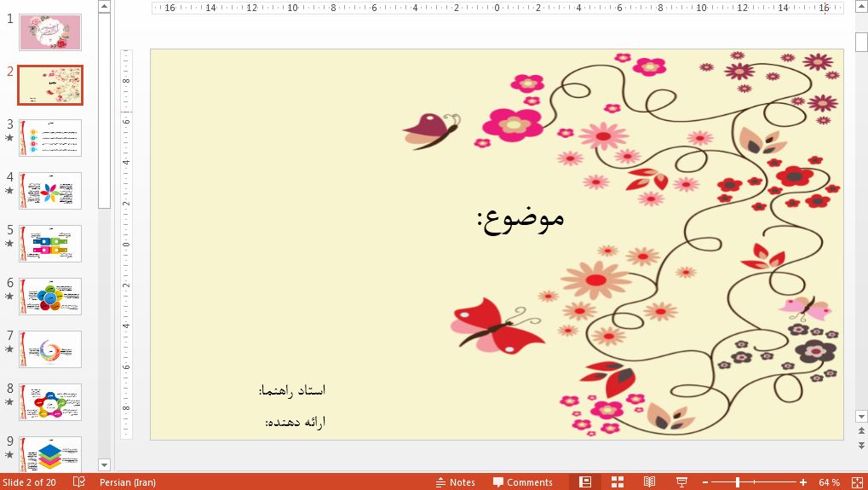The image size is (868, 490).
Task: Click the موضوع title text on slide
Action: (x=520, y=218)
